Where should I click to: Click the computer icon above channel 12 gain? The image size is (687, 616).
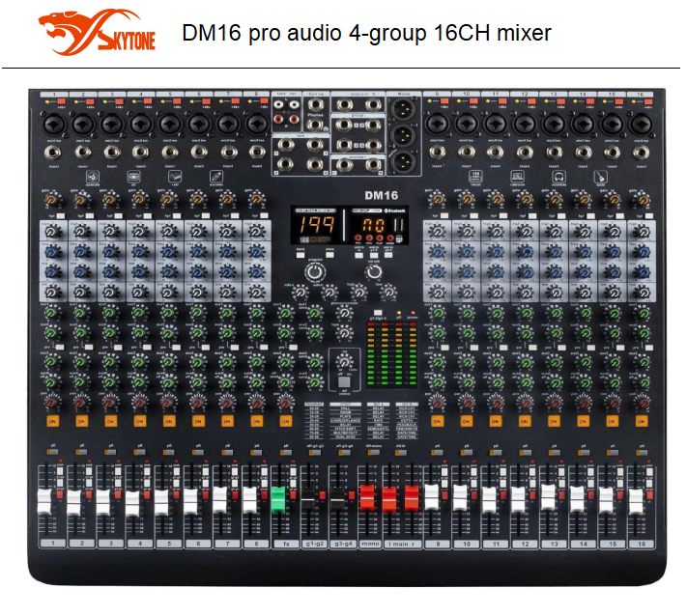tap(518, 177)
